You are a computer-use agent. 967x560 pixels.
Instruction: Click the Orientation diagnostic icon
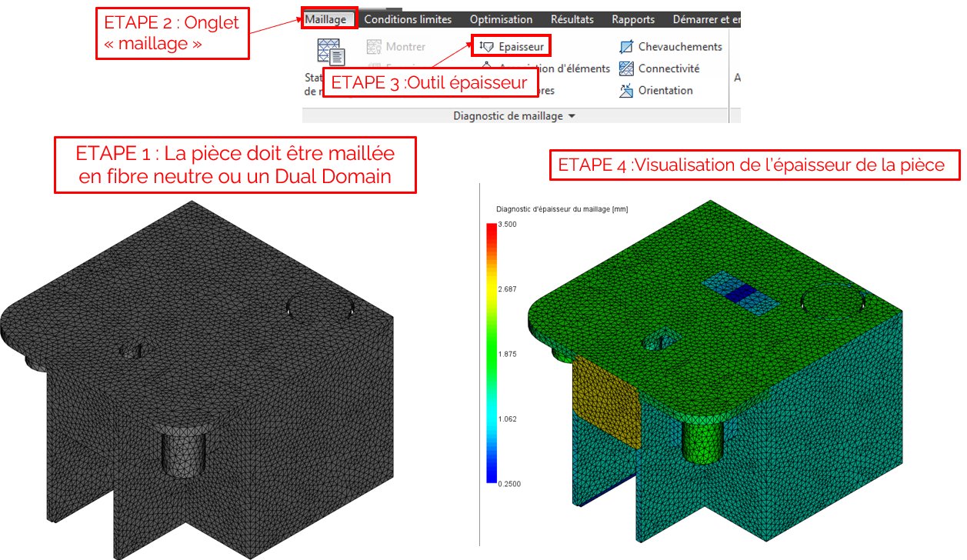(626, 91)
